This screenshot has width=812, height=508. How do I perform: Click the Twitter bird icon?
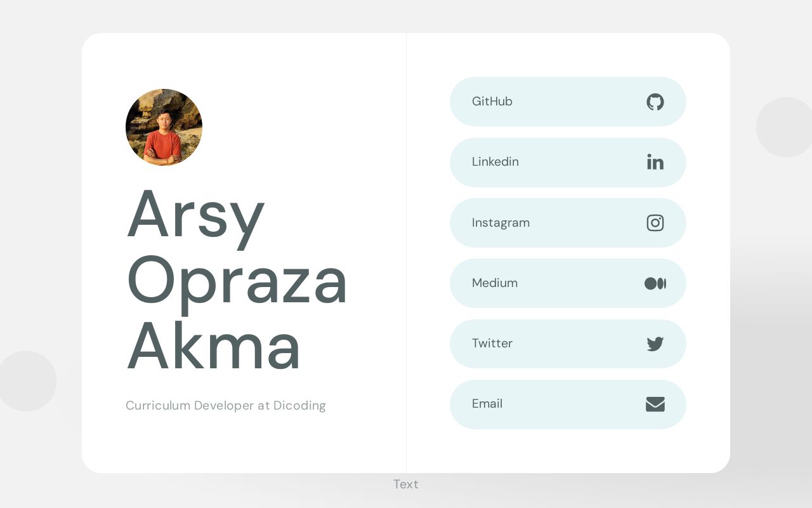point(655,344)
